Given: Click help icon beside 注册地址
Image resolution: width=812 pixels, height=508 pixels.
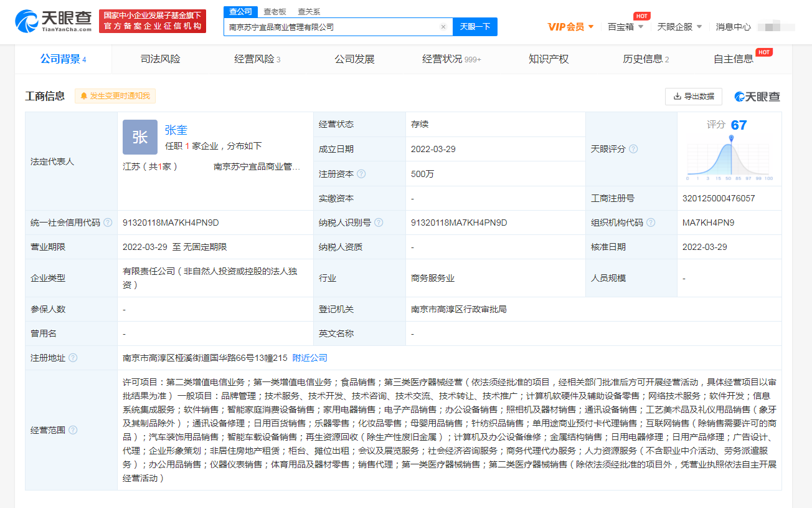Looking at the screenshot, I should 73,358.
